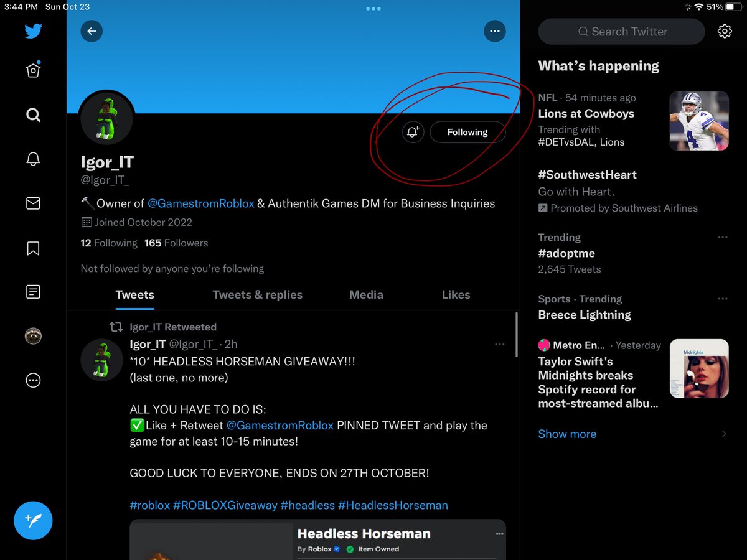Turn on notifications for Igor_IT
The image size is (747, 560).
click(x=412, y=132)
